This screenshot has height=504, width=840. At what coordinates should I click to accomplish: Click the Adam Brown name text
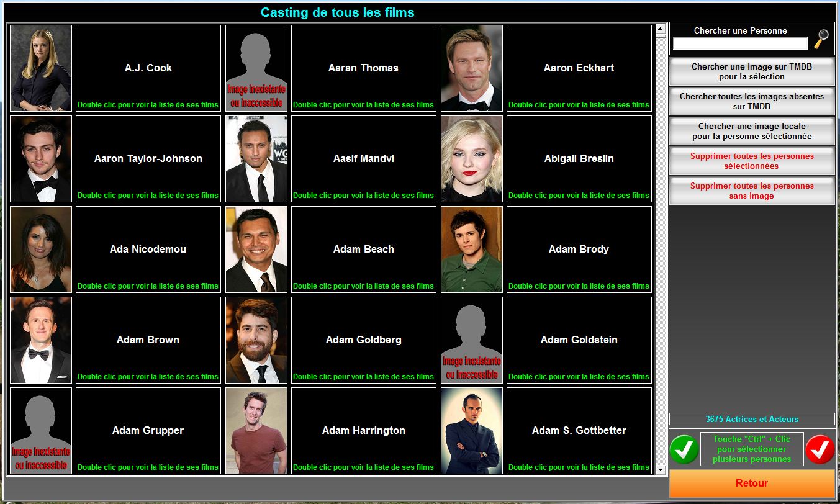click(148, 340)
